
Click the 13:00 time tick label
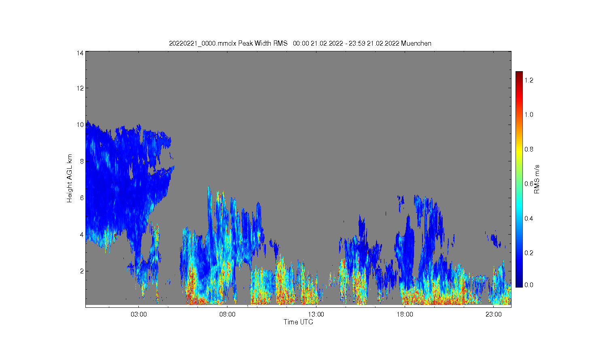316,314
